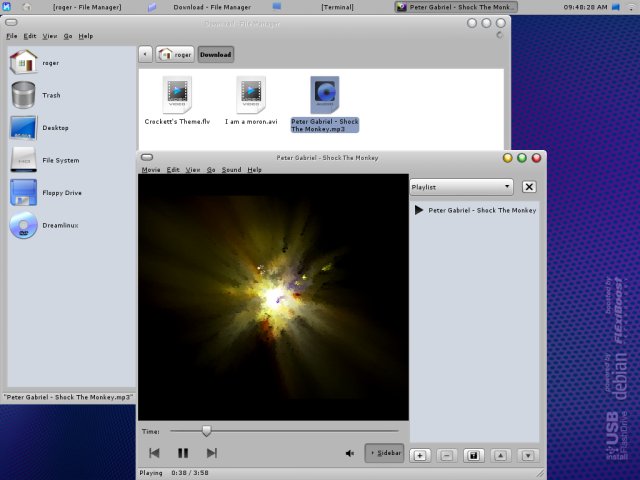
Task: Add item to playlist with plus button
Action: pyautogui.click(x=420, y=456)
